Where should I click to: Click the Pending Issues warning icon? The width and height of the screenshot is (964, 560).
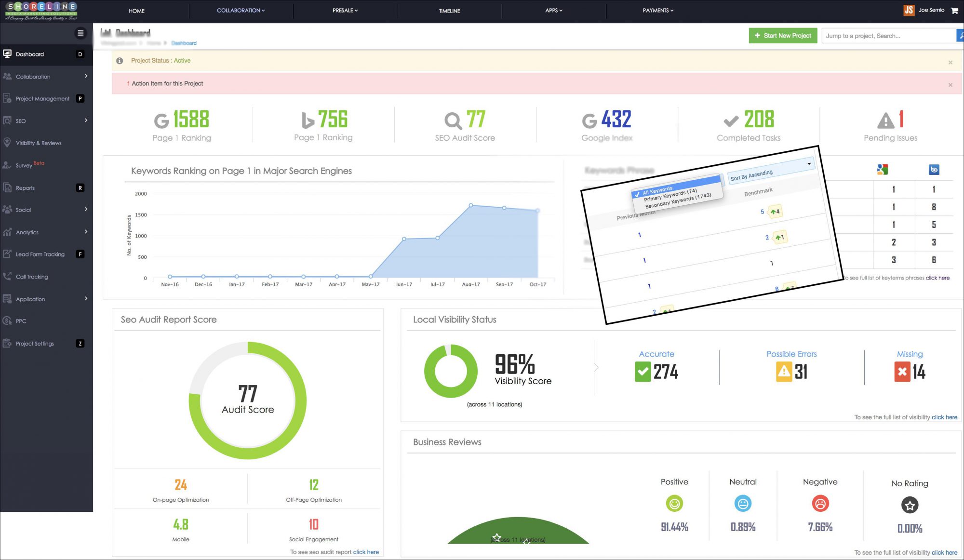pos(886,120)
